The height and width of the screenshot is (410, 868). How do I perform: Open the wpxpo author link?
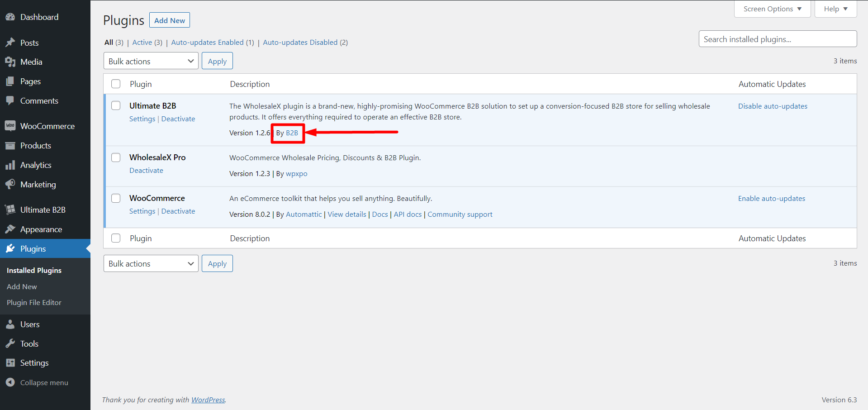pyautogui.click(x=296, y=174)
